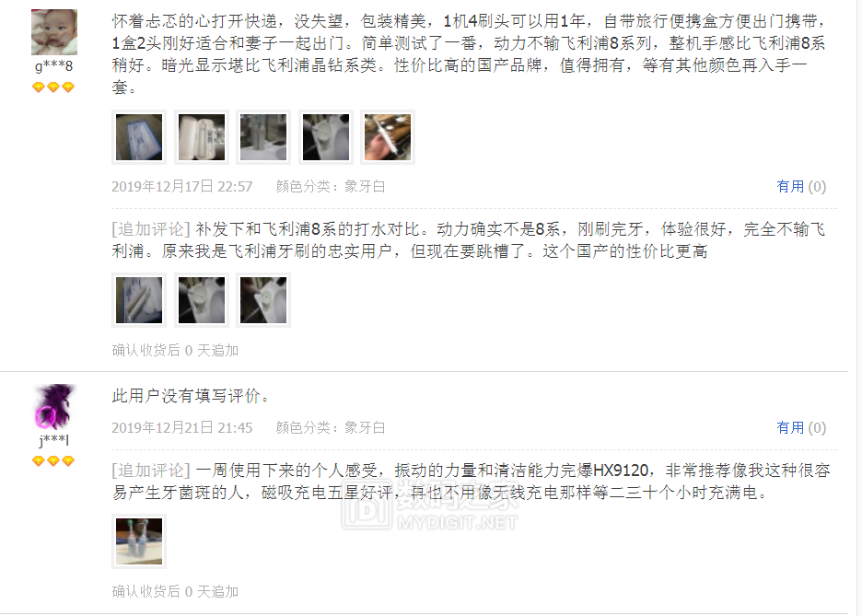
Task: Open fourth review photo with dark background
Action: tap(325, 137)
